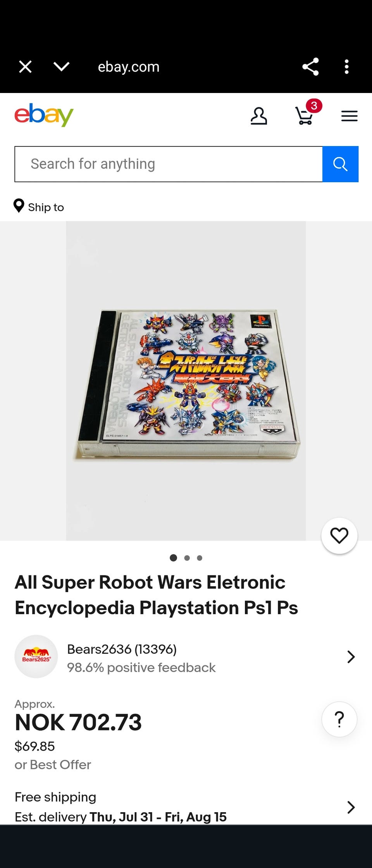Focus the Search for anything field
Image resolution: width=372 pixels, height=868 pixels.
tap(169, 164)
